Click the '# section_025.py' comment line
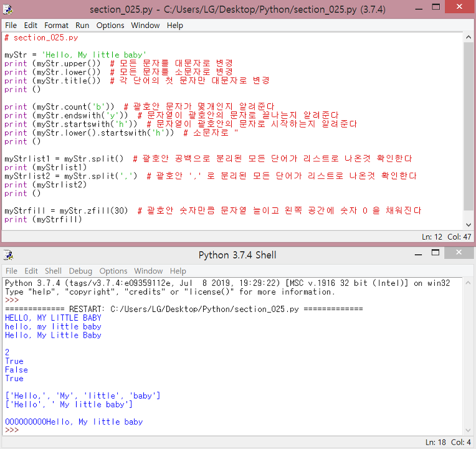The image size is (476, 449). point(41,37)
